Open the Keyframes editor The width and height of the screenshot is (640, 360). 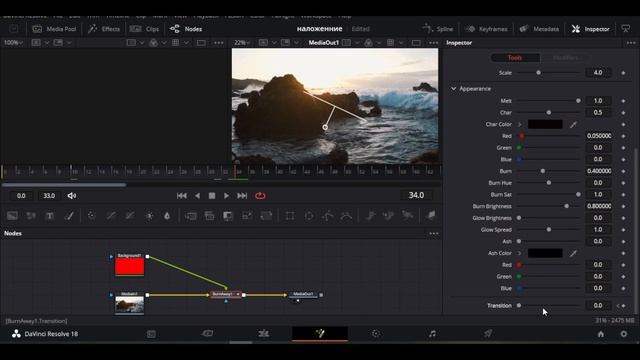(487, 29)
